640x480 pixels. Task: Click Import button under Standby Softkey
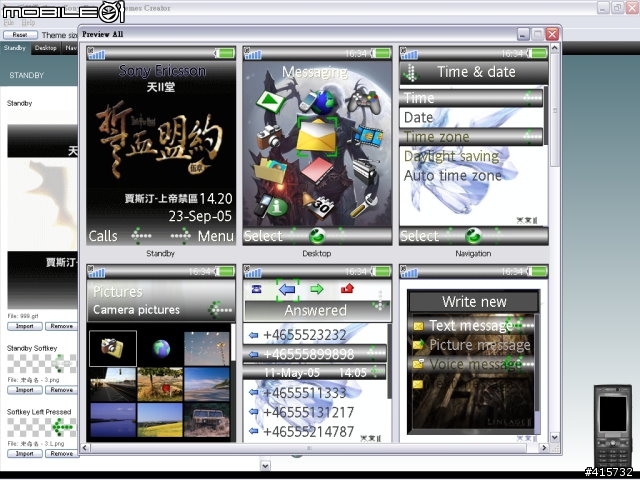coord(24,390)
